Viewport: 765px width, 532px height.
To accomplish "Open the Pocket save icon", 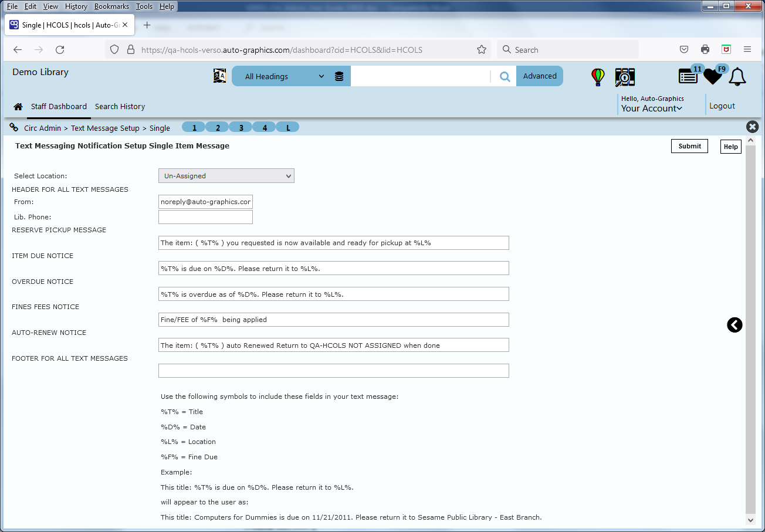I will pos(684,50).
